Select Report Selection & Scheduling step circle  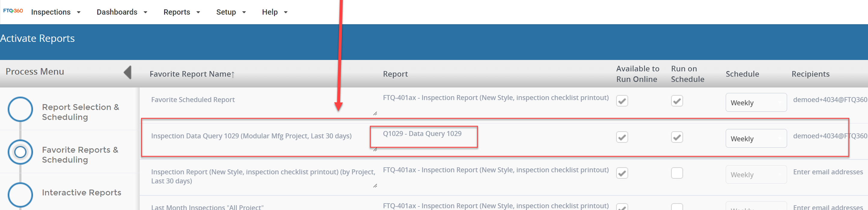pyautogui.click(x=20, y=109)
